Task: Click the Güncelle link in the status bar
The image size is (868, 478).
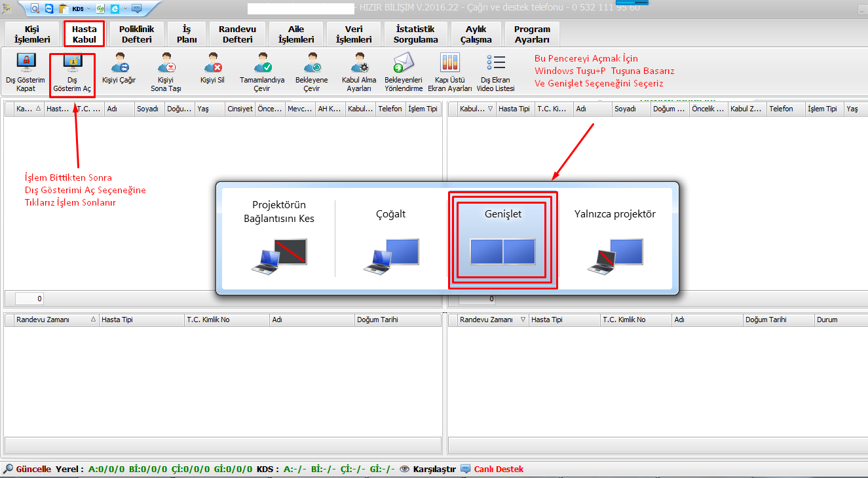Action: pos(33,469)
